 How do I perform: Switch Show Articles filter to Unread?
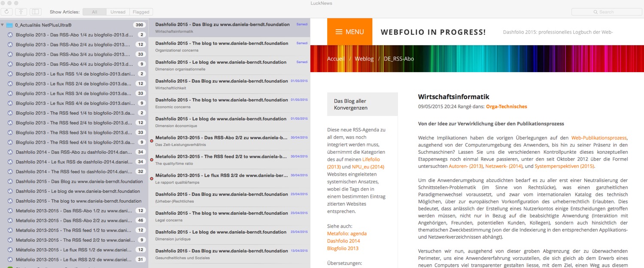click(118, 12)
